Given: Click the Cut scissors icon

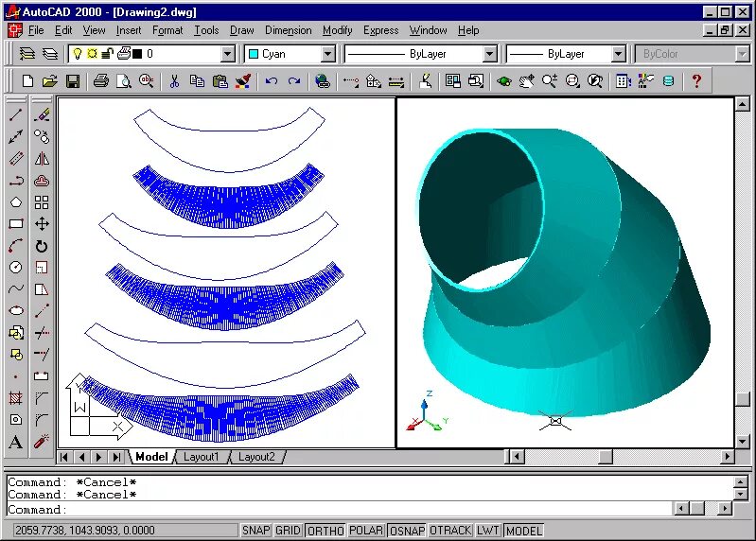Looking at the screenshot, I should (x=174, y=81).
